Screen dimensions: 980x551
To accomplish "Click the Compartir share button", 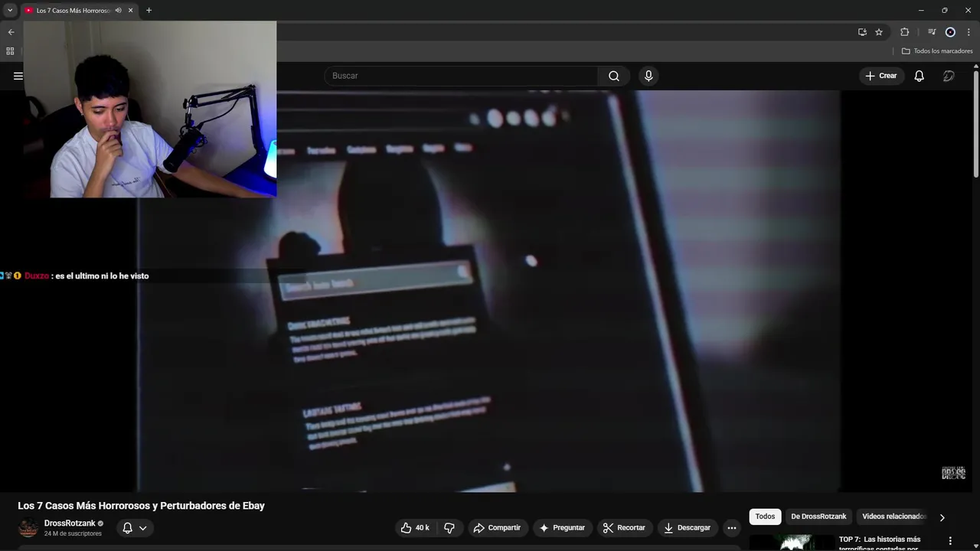I will (497, 527).
